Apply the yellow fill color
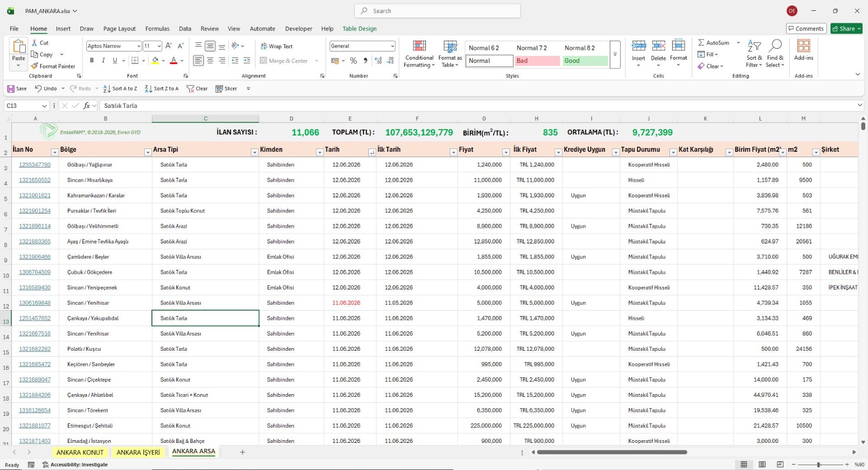This screenshot has width=868, height=470. (155, 61)
